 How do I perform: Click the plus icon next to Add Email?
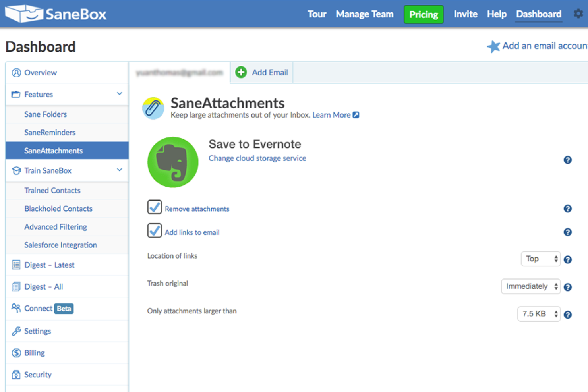[x=241, y=72]
